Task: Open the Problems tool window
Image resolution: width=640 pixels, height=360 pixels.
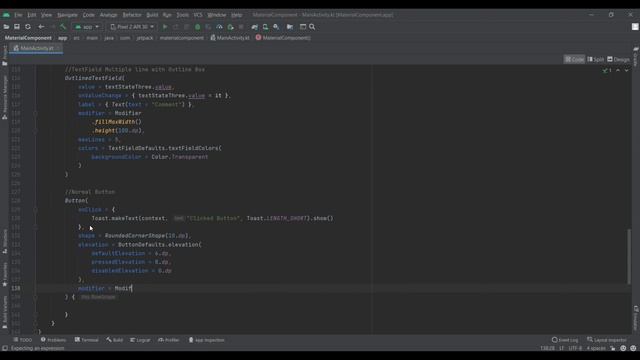Action: 53,340
